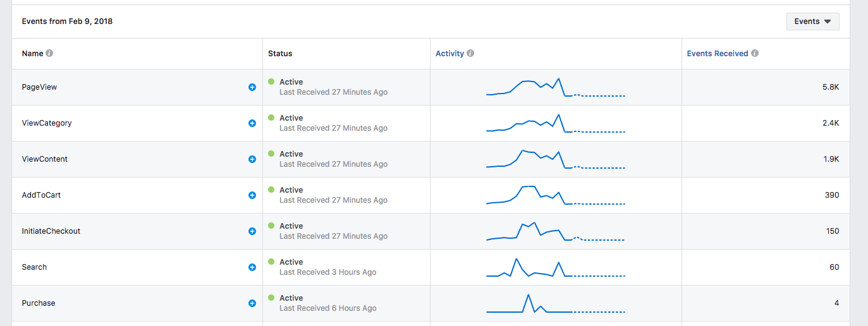
Task: Select the Search event name
Action: coord(34,267)
